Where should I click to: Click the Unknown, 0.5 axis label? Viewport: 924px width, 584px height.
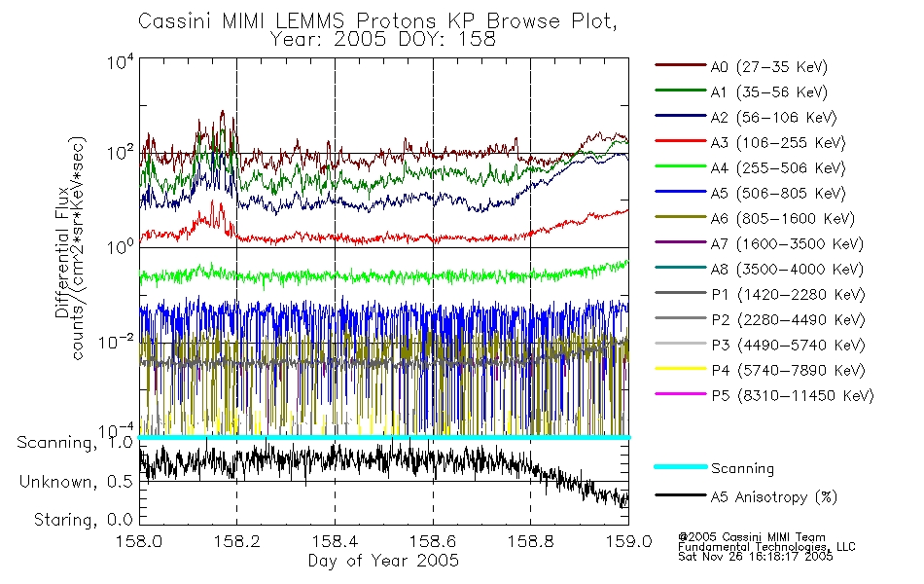pyautogui.click(x=76, y=482)
